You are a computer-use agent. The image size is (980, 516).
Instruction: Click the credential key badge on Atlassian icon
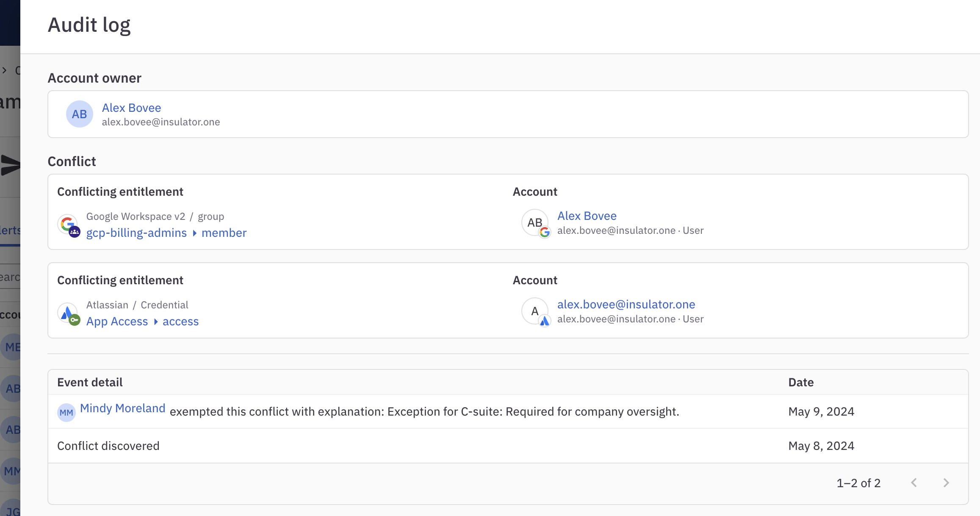pyautogui.click(x=75, y=320)
